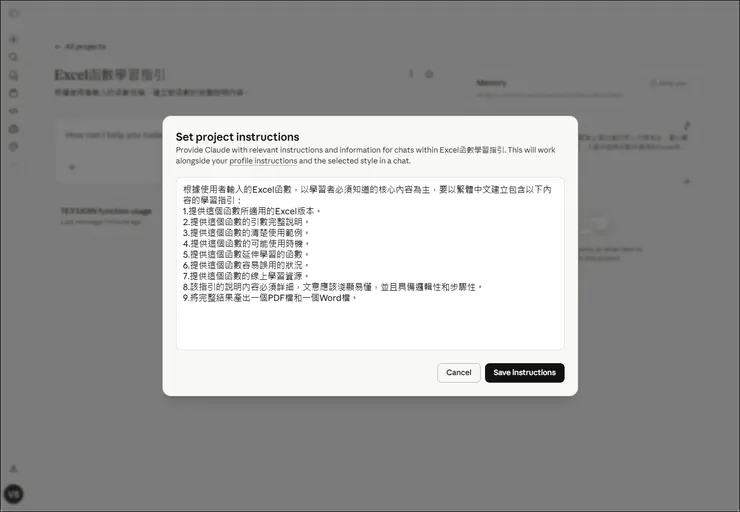This screenshot has width=740, height=512.
Task: Cancel the Set project instructions dialog
Action: tap(459, 373)
